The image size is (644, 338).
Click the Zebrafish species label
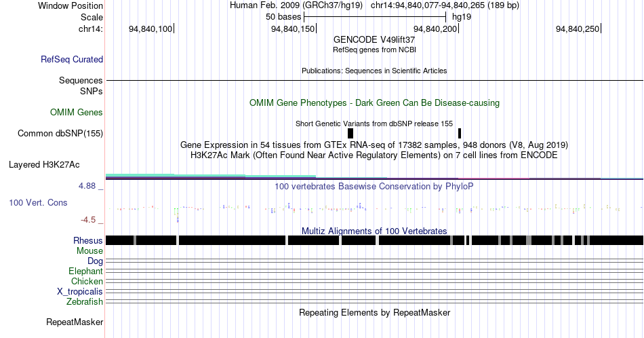pos(85,301)
